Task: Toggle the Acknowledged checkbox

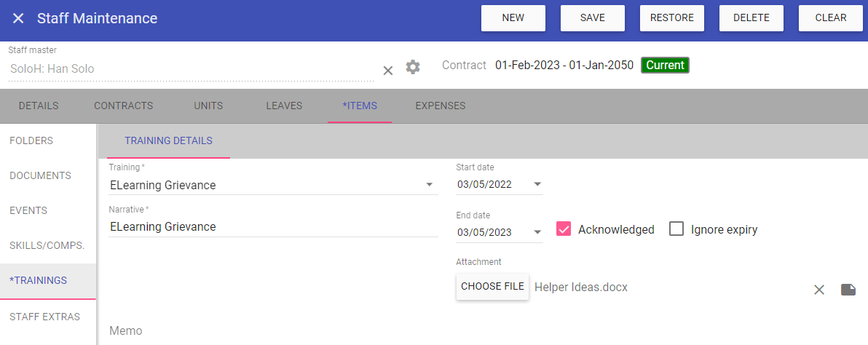Action: tap(564, 229)
